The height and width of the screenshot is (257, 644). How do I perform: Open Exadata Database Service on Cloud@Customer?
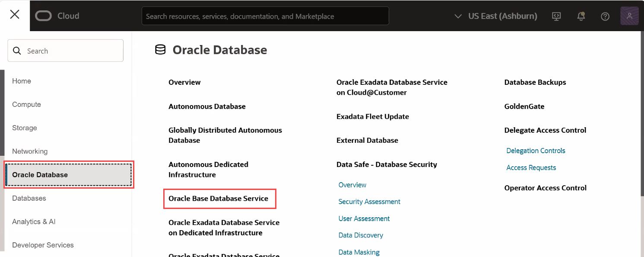pyautogui.click(x=392, y=87)
